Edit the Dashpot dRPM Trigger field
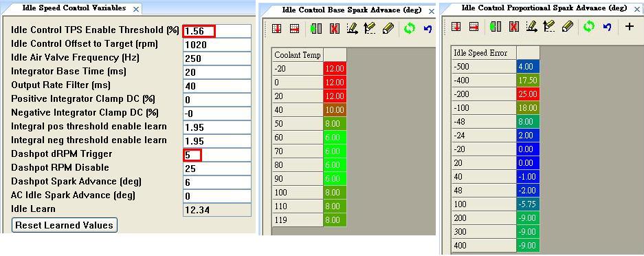 pos(217,155)
